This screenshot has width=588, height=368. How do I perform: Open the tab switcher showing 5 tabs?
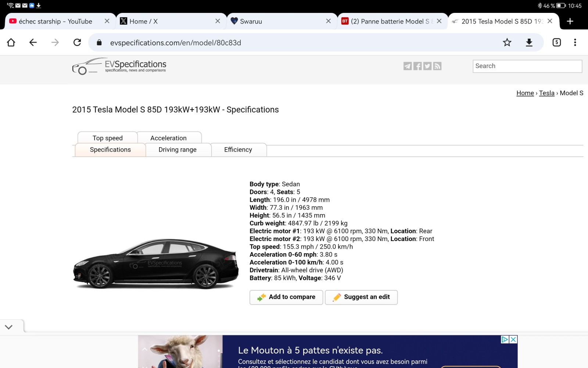557,43
